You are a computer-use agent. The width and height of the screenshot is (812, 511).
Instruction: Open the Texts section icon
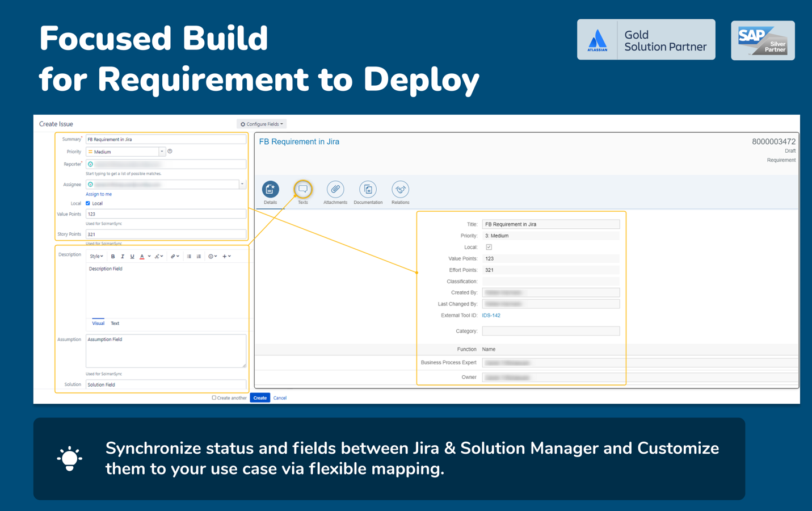(303, 189)
